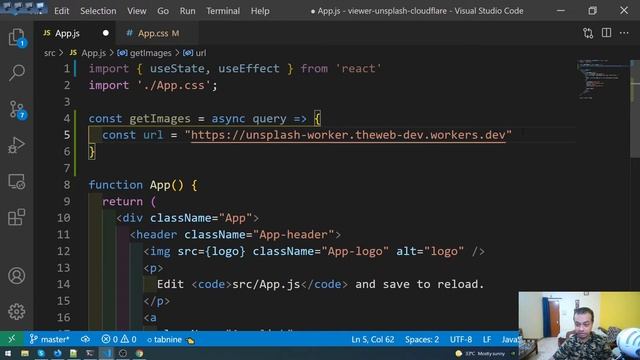This screenshot has width=640, height=360.
Task: Open Chrome from the taskbar
Action: click(x=139, y=353)
